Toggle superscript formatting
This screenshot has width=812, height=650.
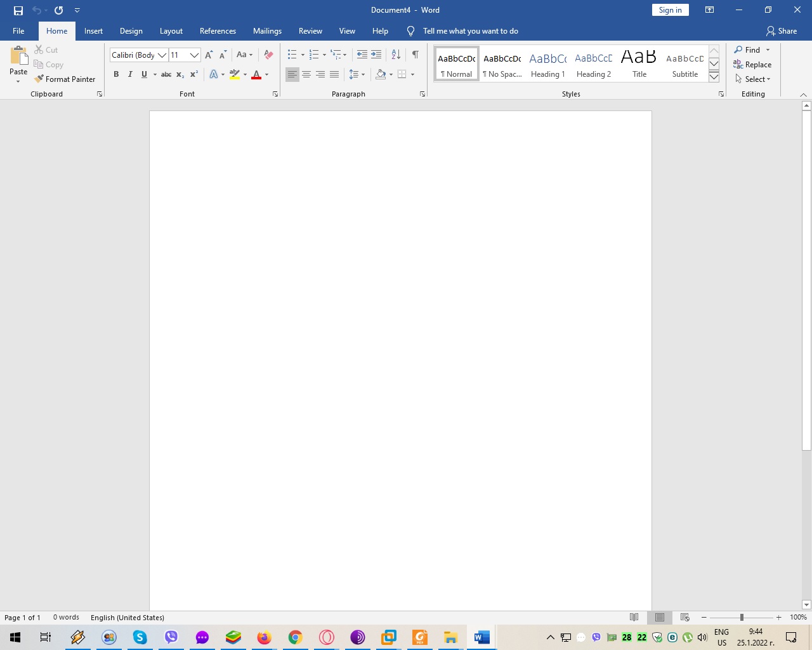194,74
